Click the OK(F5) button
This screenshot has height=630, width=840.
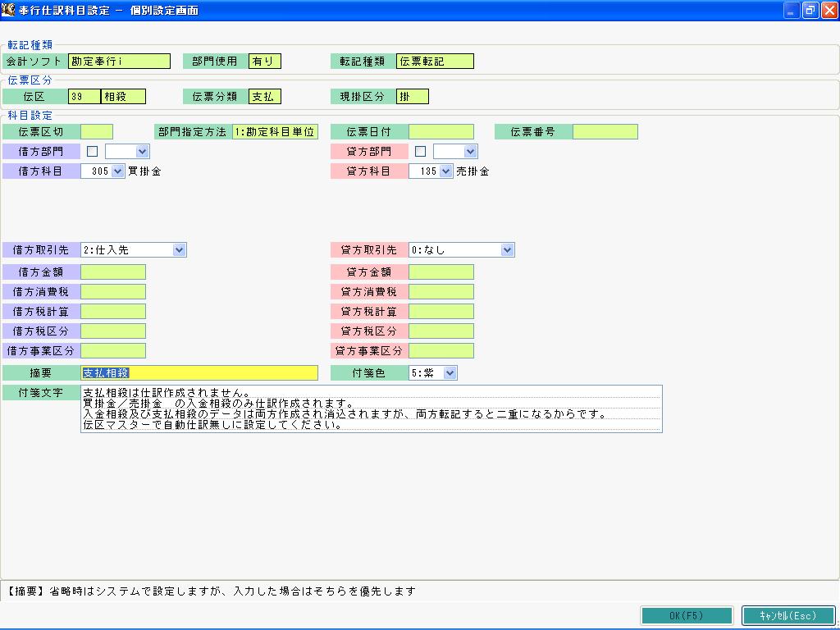point(687,615)
